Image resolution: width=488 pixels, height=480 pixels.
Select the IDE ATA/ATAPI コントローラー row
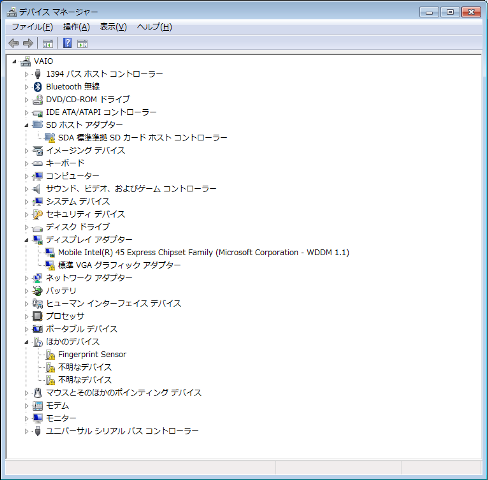101,112
